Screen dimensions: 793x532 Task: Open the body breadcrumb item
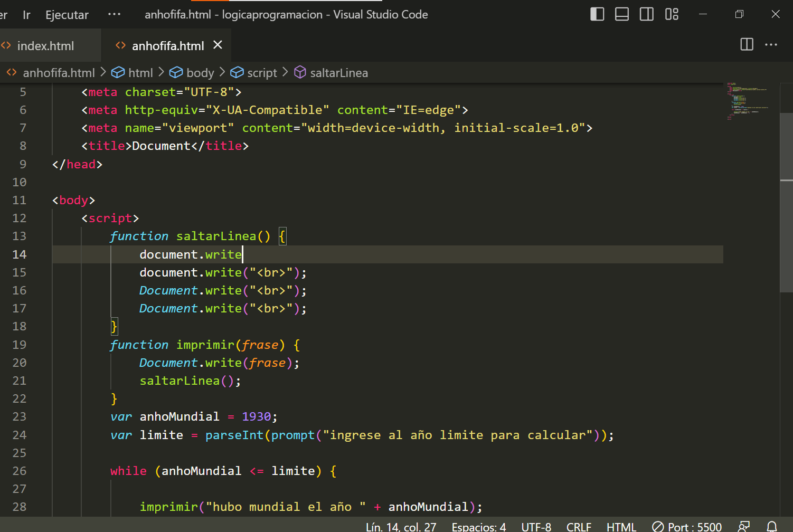pos(200,73)
